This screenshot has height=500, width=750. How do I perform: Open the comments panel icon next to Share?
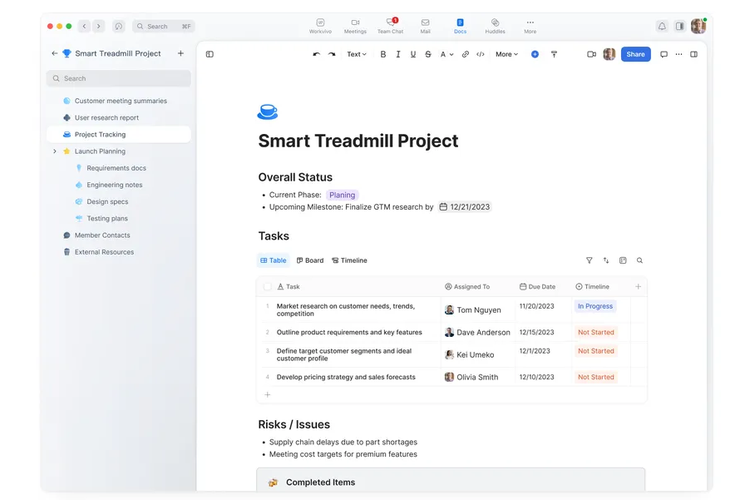663,54
